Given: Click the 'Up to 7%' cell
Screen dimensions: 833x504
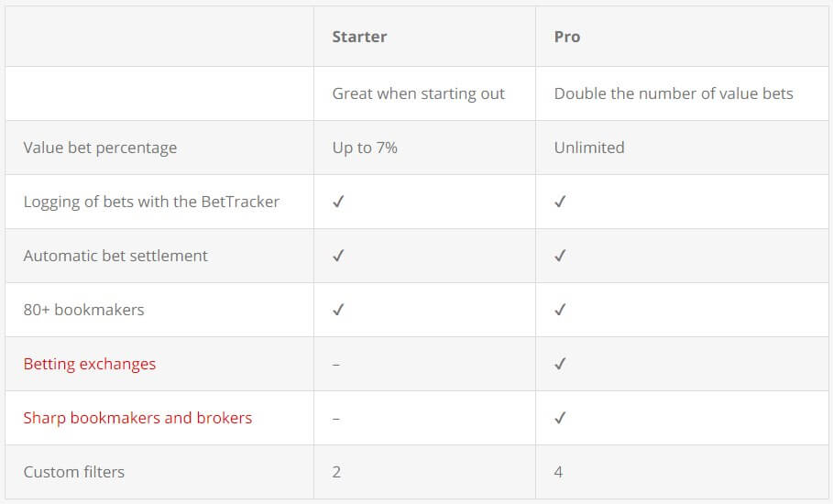Looking at the screenshot, I should [x=365, y=148].
